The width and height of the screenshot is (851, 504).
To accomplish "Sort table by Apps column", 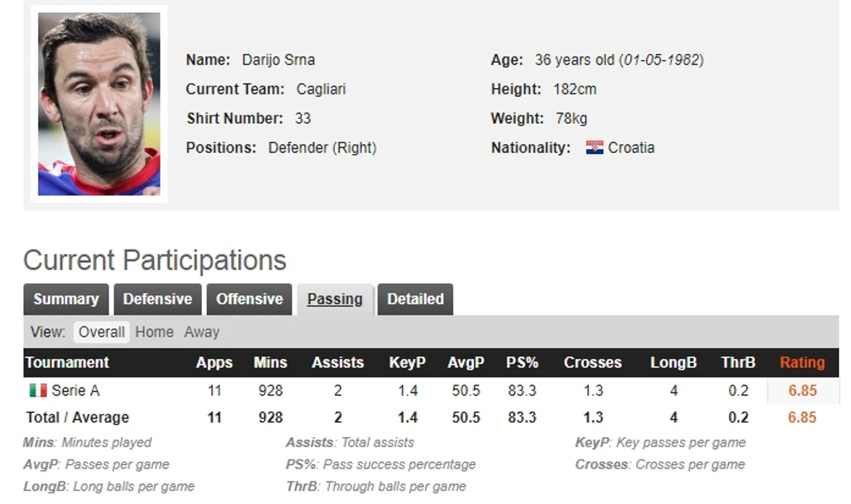I will coord(214,362).
